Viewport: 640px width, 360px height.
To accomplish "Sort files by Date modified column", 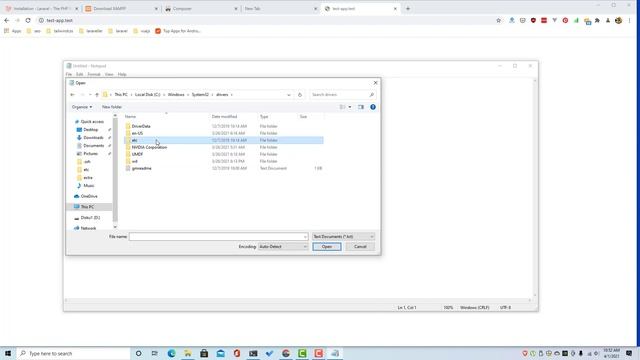I will tap(224, 117).
